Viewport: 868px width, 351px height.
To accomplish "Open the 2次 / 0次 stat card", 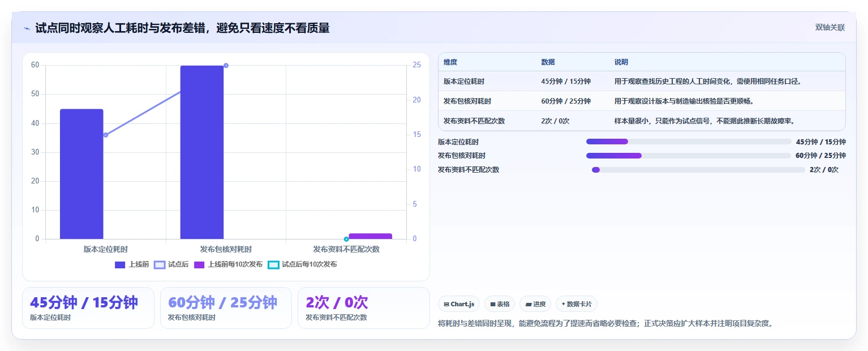I will [364, 308].
